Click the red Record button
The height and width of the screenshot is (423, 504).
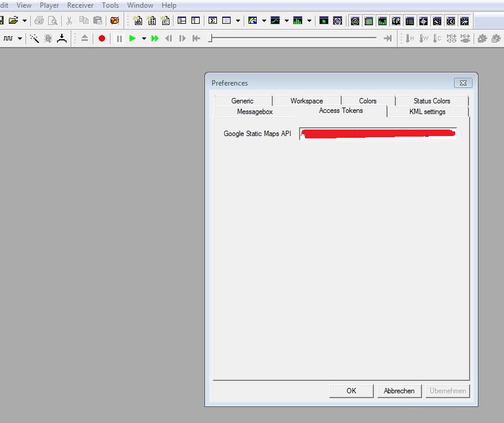[102, 39]
